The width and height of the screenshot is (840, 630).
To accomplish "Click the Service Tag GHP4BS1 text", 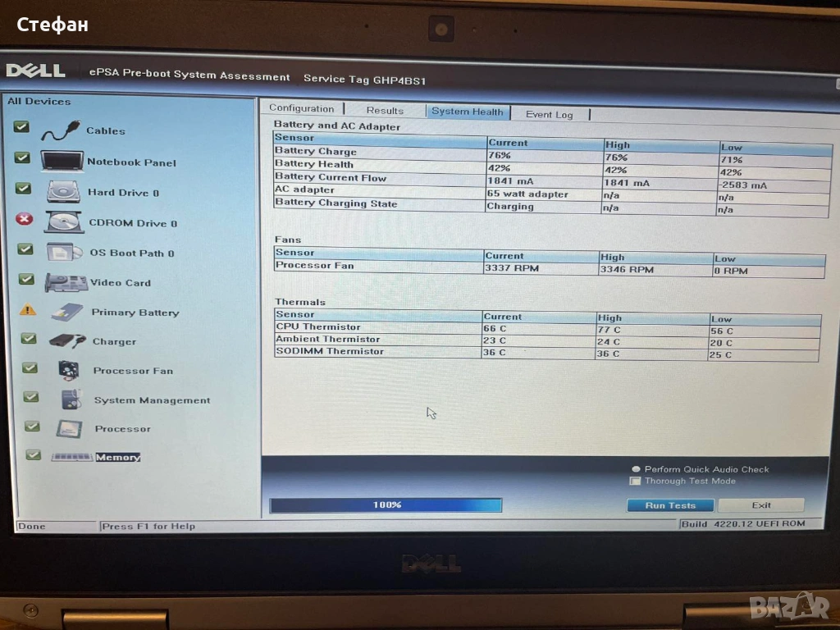I will (x=364, y=80).
